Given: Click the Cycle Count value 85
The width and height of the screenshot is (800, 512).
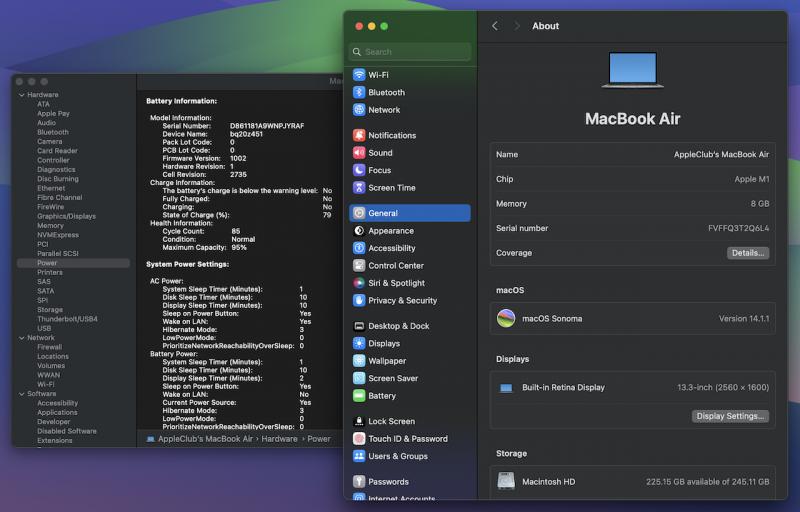Looking at the screenshot, I should 235,231.
